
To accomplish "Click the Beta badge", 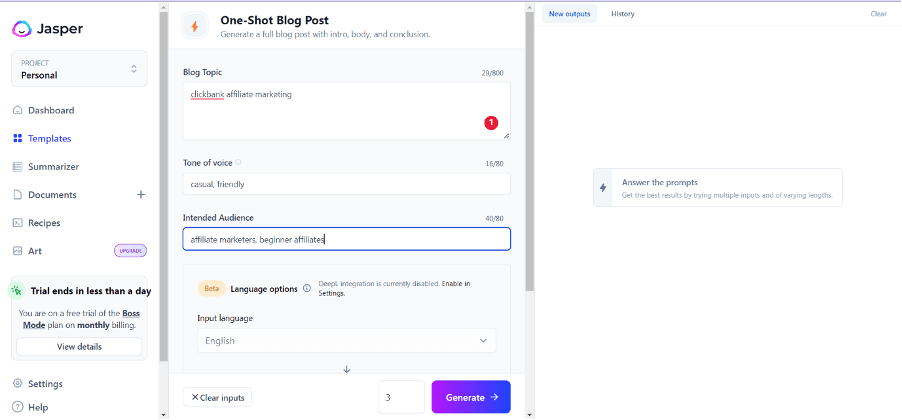I will tap(212, 289).
